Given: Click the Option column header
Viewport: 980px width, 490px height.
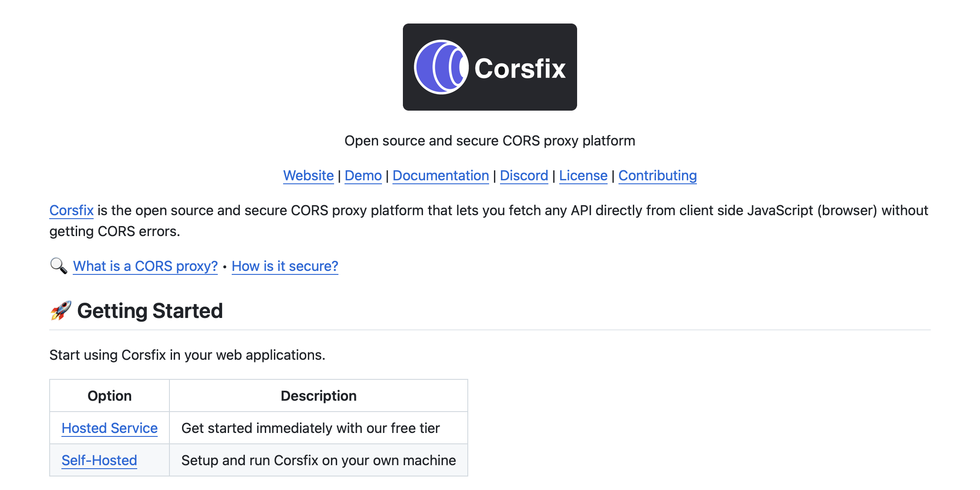Looking at the screenshot, I should click(x=109, y=395).
